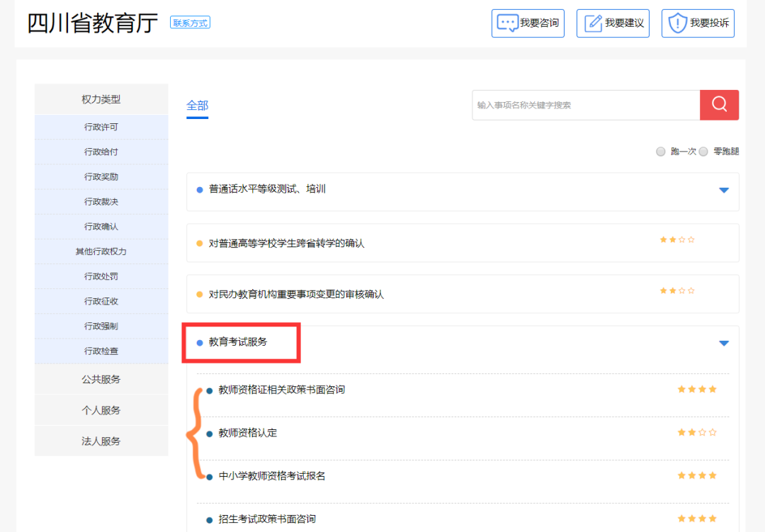Expand the 普通话水平等级测试、培训 arrow
Viewport: 765px width, 532px height.
pyautogui.click(x=723, y=190)
